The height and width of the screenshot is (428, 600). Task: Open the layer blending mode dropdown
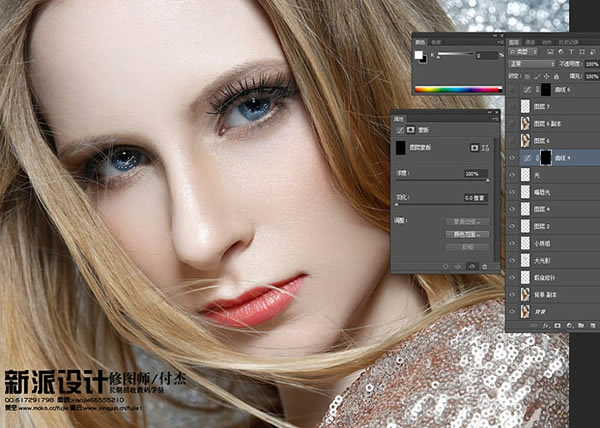(532, 64)
